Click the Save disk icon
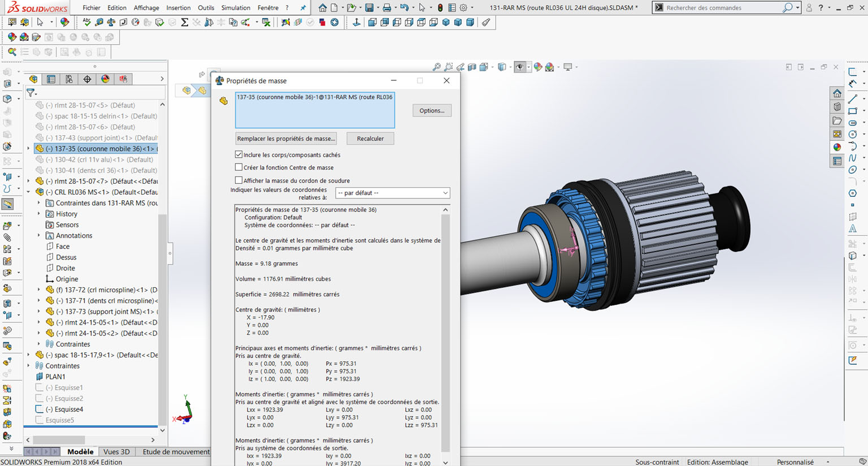The image size is (868, 466). click(x=369, y=8)
